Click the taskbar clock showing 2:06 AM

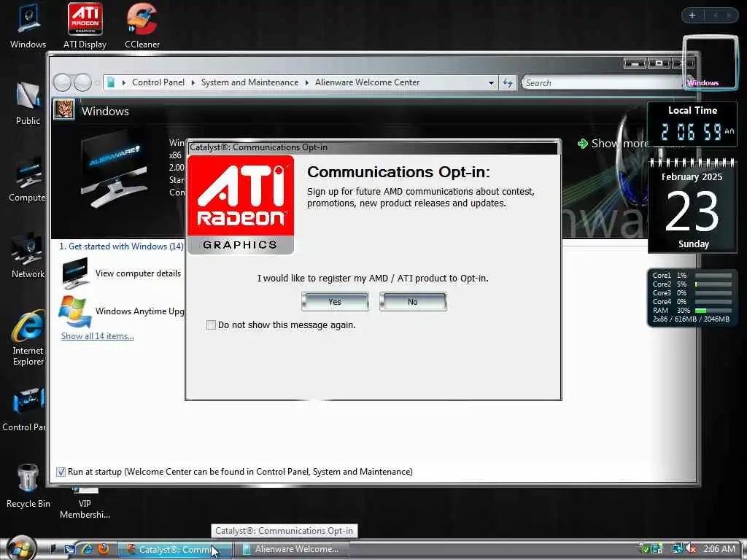pos(719,549)
